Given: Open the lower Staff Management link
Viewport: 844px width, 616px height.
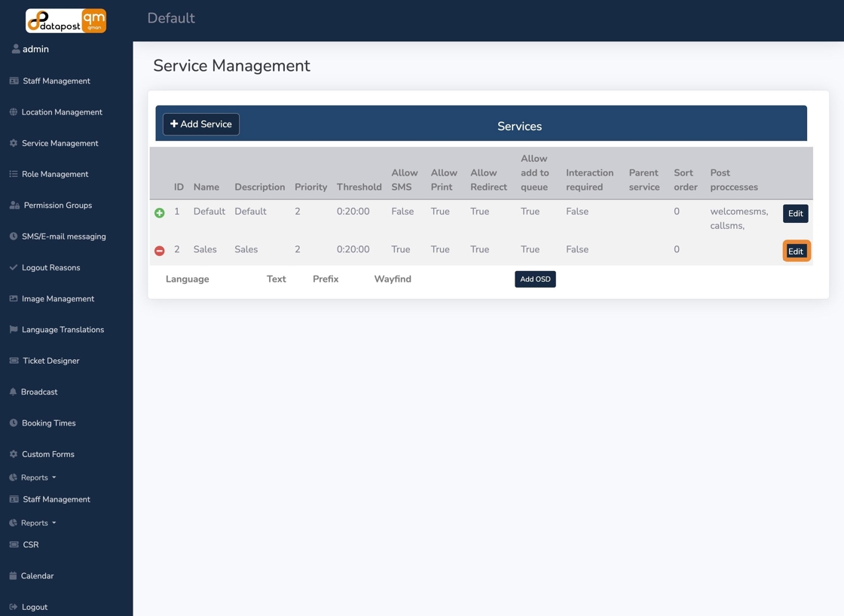Looking at the screenshot, I should pos(56,499).
